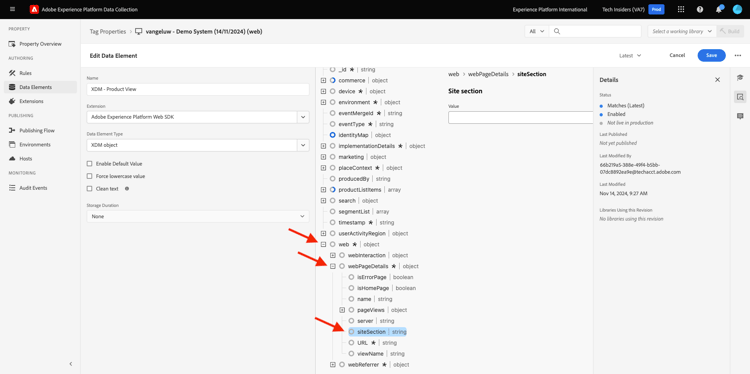Enable Default Value checkbox

click(x=89, y=164)
